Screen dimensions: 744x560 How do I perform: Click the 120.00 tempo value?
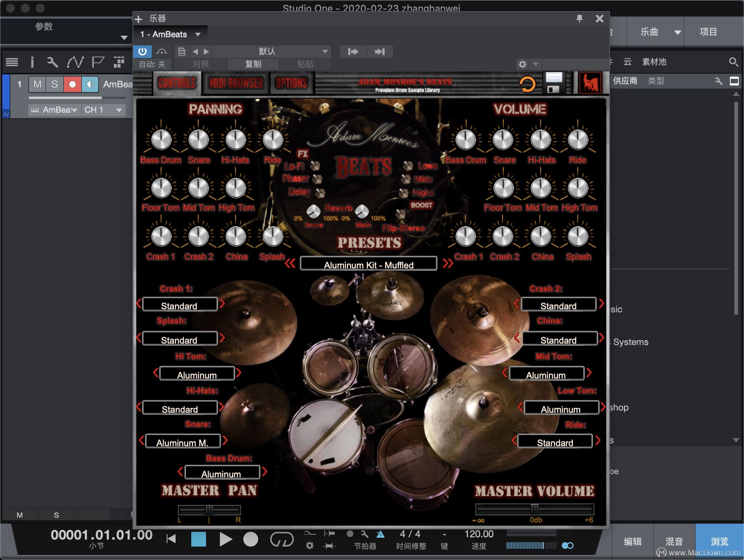pos(479,534)
